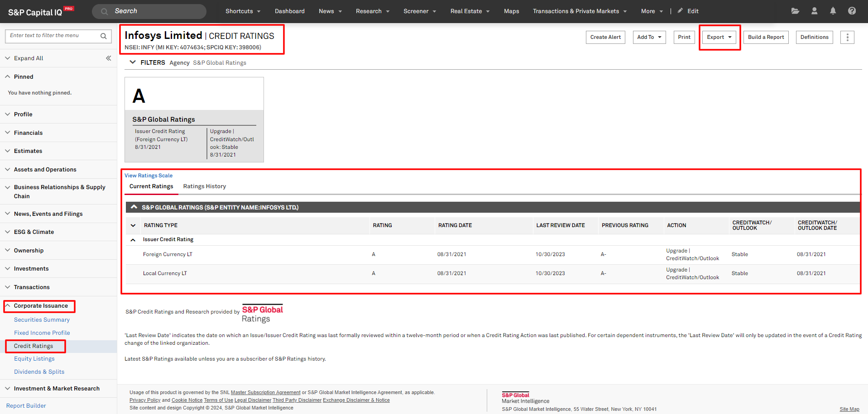Collapse the Corporate Issuance section

pos(41,306)
